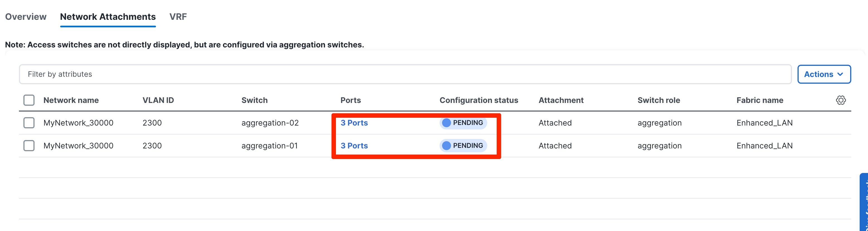868x231 pixels.
Task: Open the 3 Ports link for aggregation-02
Action: pos(354,123)
